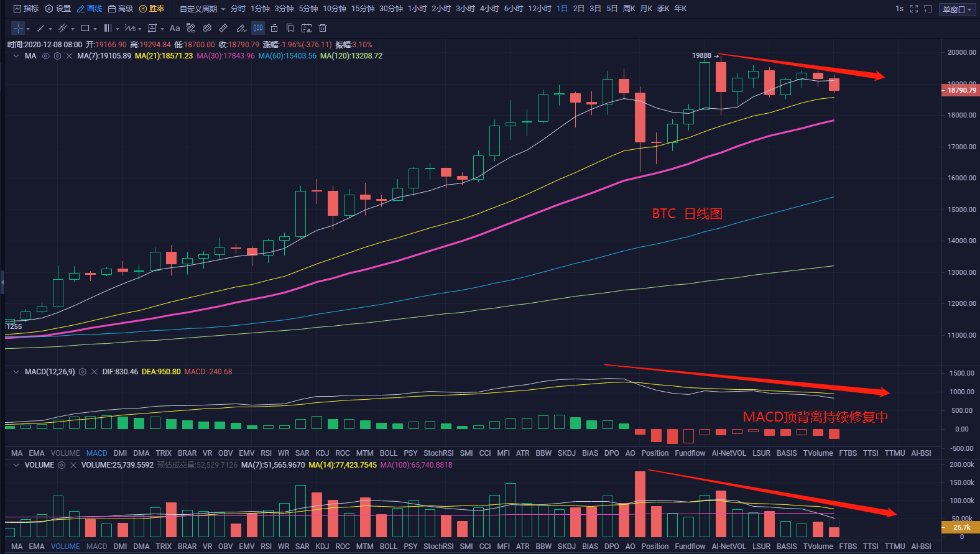
Task: Remove the MA indicator
Action: point(69,56)
